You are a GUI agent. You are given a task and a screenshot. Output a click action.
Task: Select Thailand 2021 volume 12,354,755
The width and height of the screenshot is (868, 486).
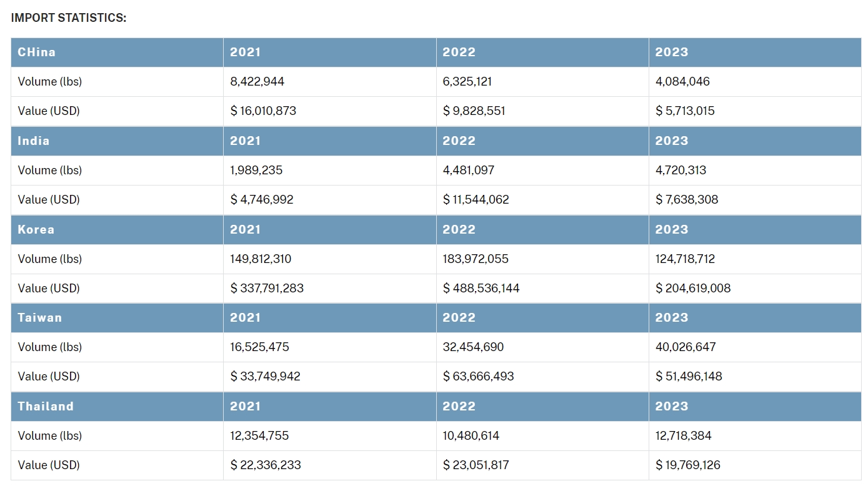click(259, 436)
